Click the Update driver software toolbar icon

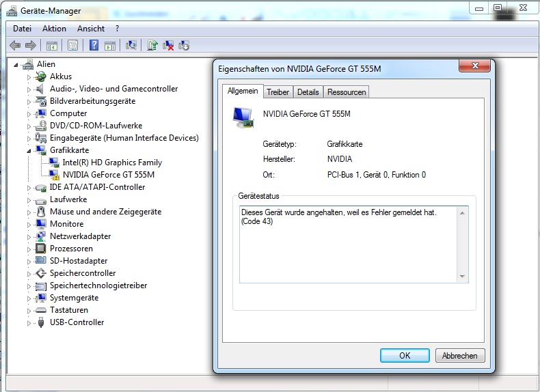[x=152, y=46]
